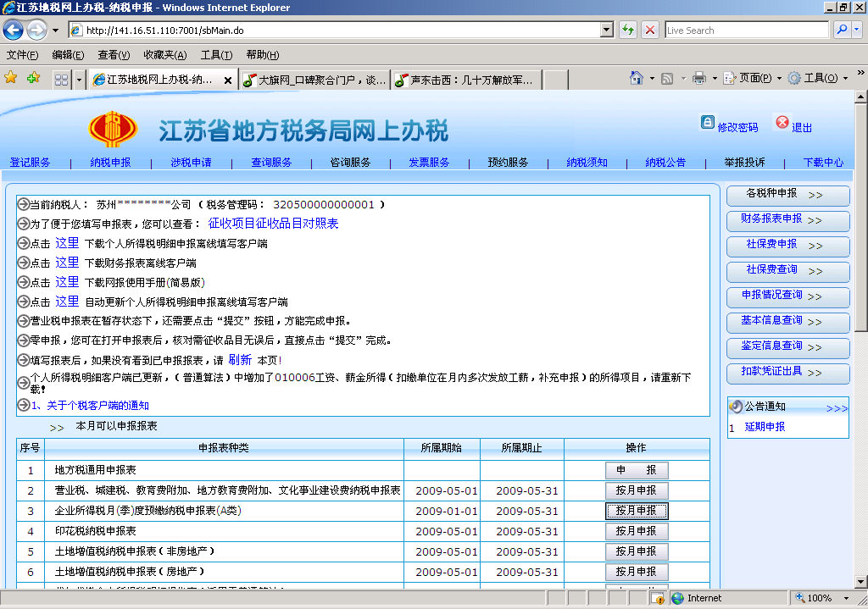This screenshot has height=609, width=868.
Task: Open the 页面(P) dropdown menu
Action: click(x=754, y=78)
